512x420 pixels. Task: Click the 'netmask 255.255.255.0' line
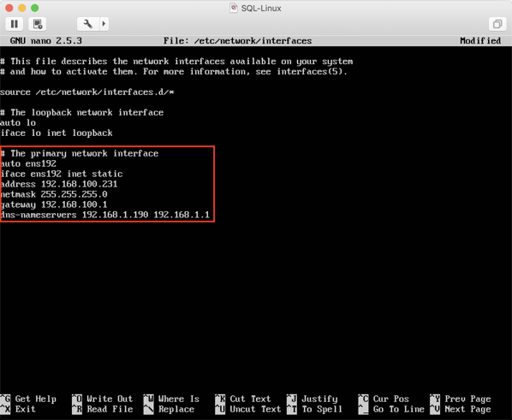(x=54, y=194)
